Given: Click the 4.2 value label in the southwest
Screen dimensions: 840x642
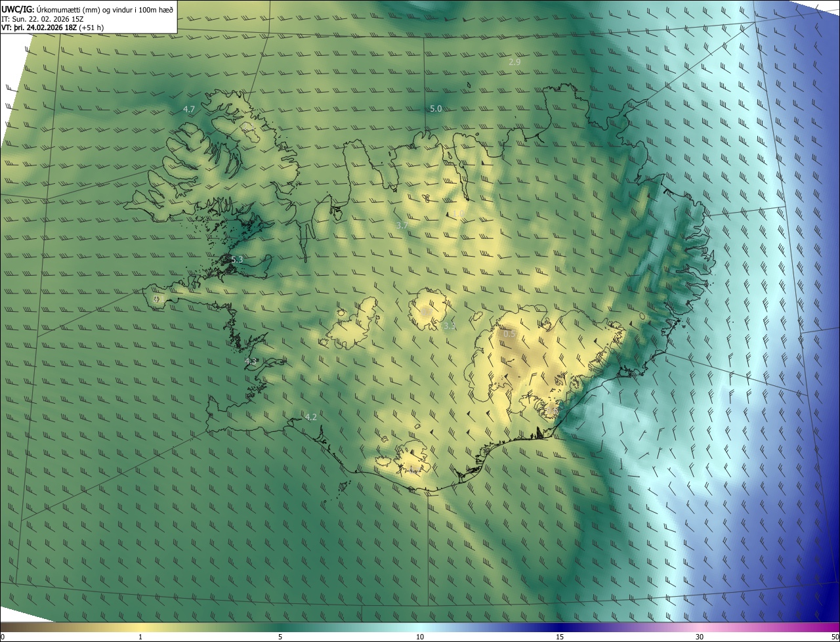Looking at the screenshot, I should click(311, 417).
